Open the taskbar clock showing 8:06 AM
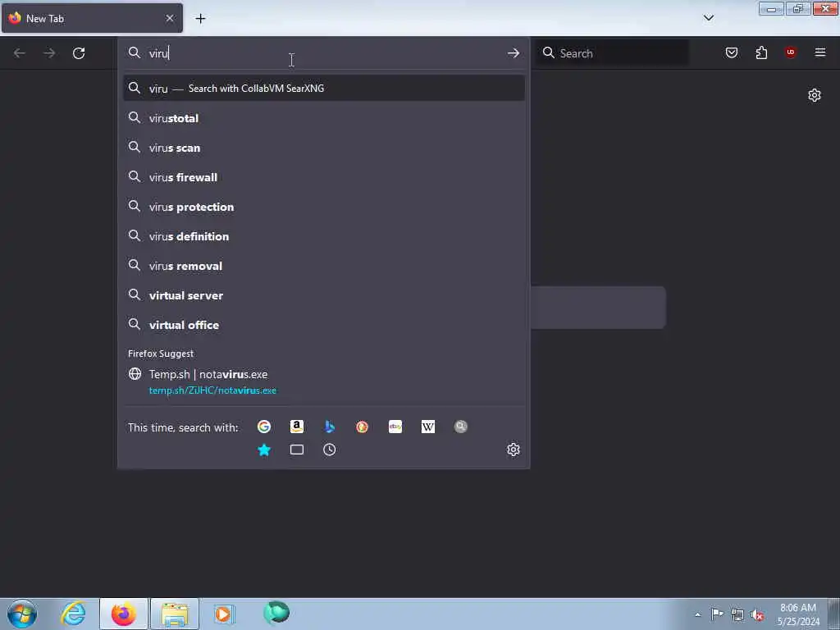The width and height of the screenshot is (840, 630). pos(797,614)
